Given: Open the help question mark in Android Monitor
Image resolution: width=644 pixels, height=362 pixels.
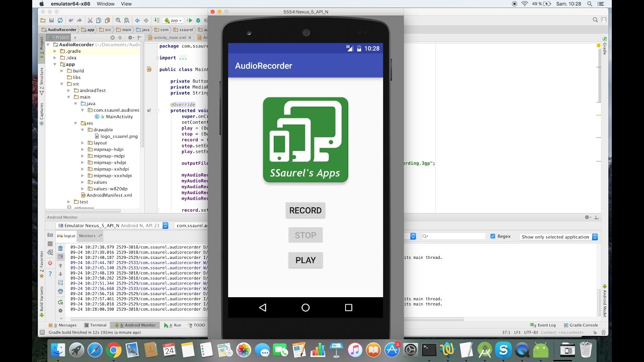Looking at the screenshot, I should click(50, 274).
